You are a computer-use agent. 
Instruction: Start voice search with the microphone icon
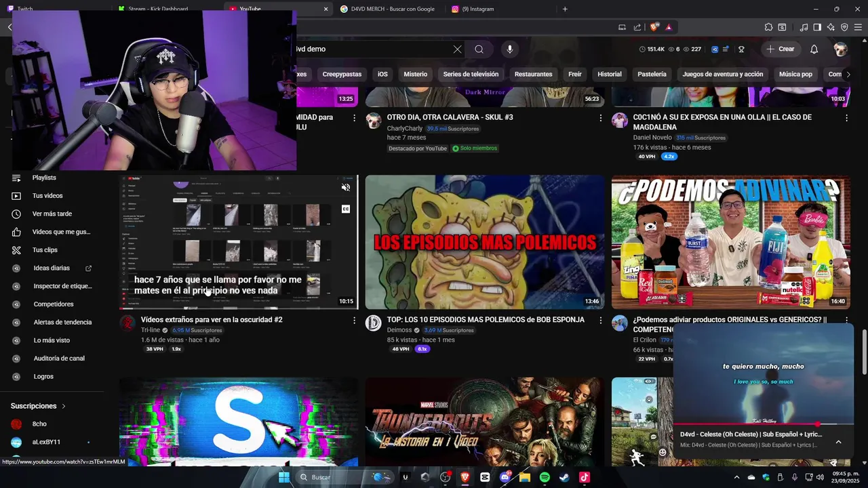(x=510, y=49)
